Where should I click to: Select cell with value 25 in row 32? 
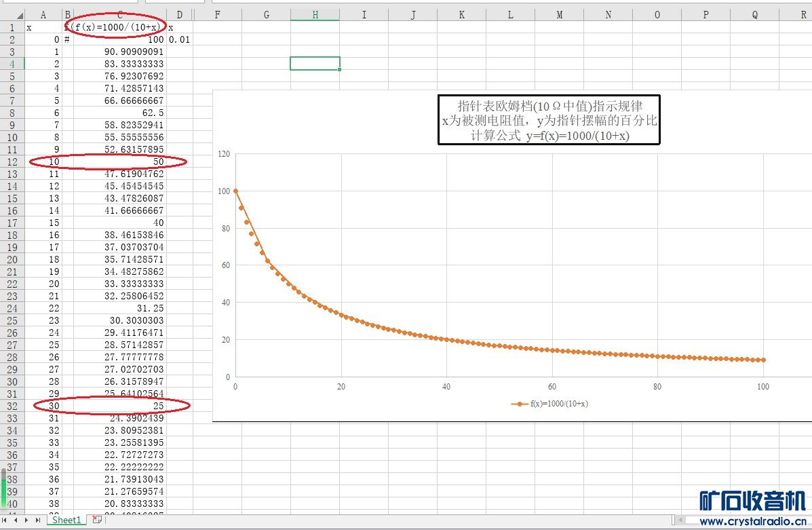(119, 406)
